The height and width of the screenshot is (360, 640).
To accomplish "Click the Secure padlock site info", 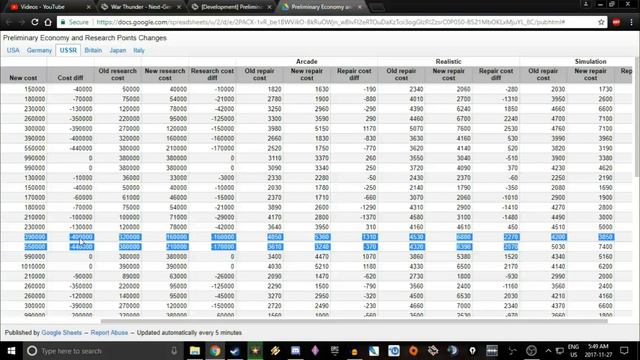I will (x=74, y=22).
